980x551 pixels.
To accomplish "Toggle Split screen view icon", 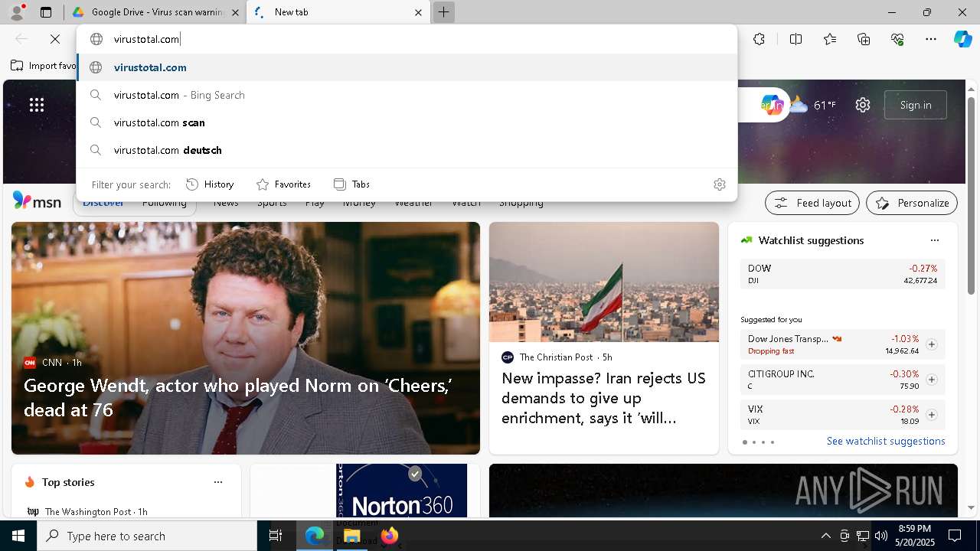I will pos(795,39).
